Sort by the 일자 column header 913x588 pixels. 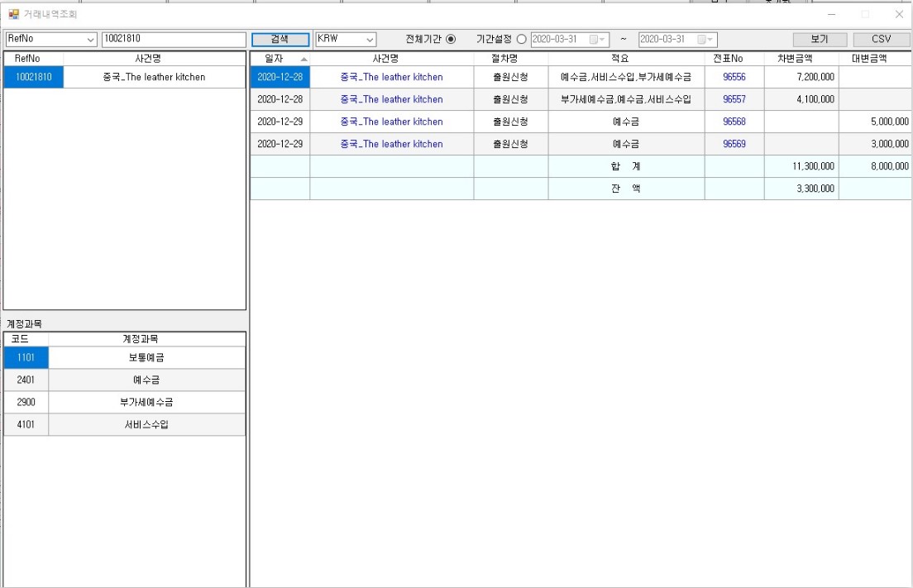pyautogui.click(x=280, y=59)
